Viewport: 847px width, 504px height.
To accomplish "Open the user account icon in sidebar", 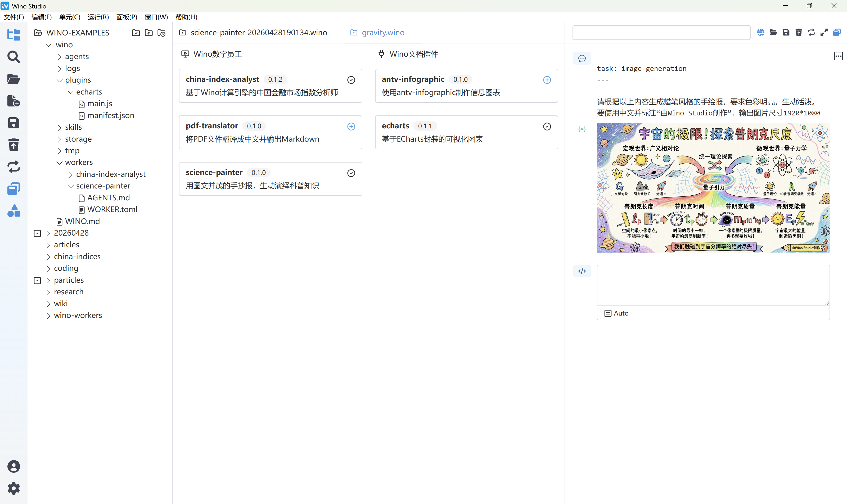I will pyautogui.click(x=13, y=466).
